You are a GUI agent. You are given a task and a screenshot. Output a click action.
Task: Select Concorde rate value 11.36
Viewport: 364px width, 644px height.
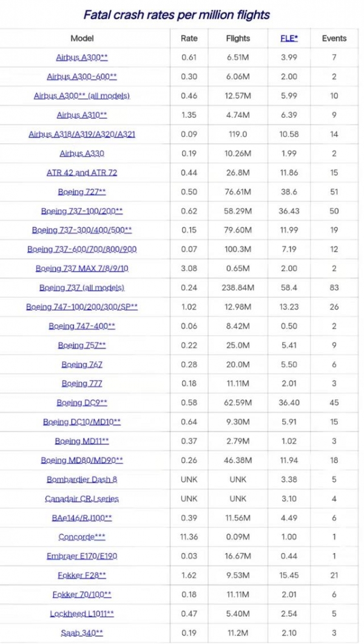pyautogui.click(x=189, y=537)
